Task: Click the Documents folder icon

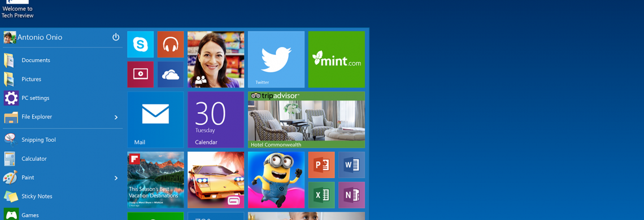Action: click(9, 60)
